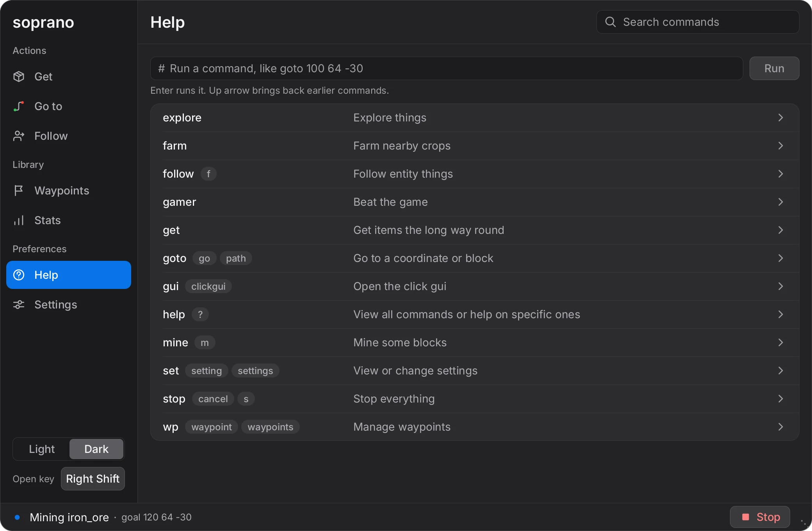The width and height of the screenshot is (812, 531).
Task: Click the search magnifier icon
Action: [x=611, y=22]
